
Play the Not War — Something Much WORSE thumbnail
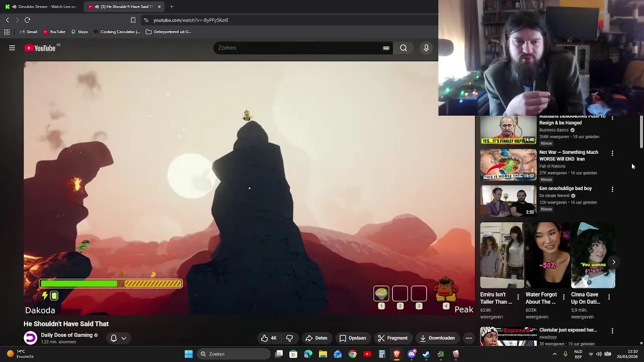tap(508, 164)
